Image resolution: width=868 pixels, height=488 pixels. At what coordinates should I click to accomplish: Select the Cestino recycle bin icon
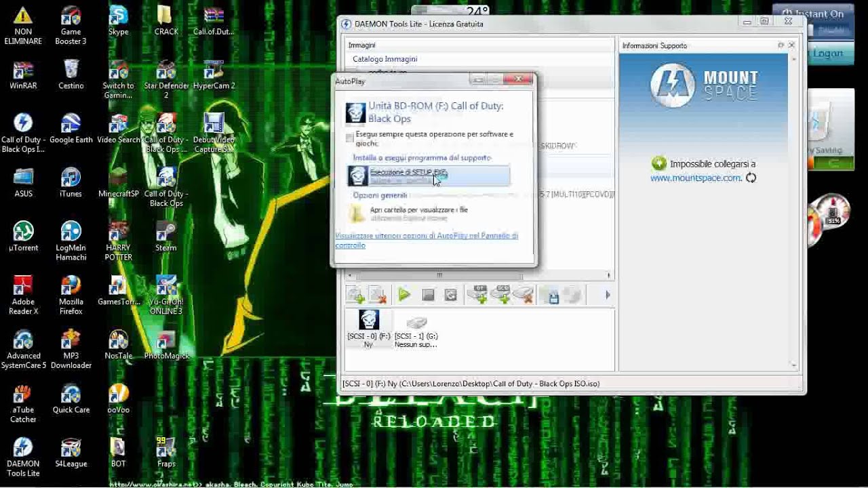coord(71,75)
